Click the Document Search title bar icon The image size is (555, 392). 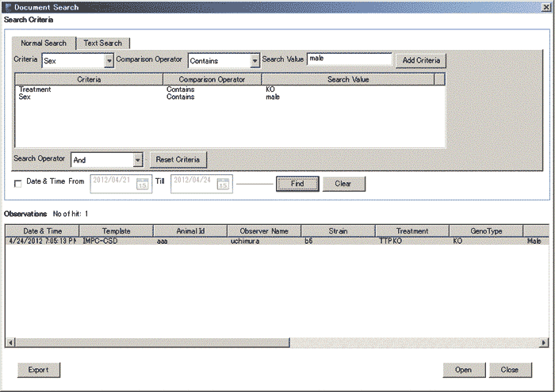[8, 7]
